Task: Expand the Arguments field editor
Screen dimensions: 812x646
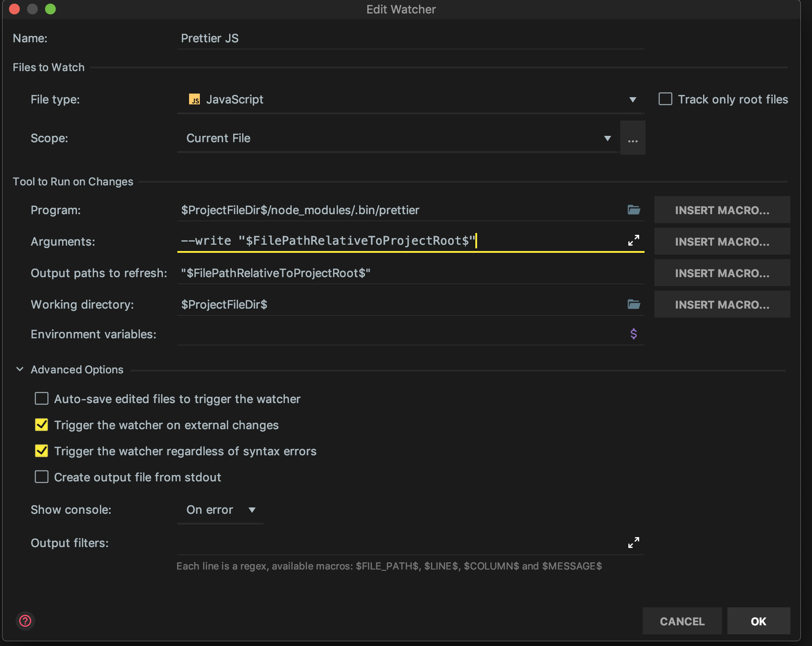Action: coord(633,241)
